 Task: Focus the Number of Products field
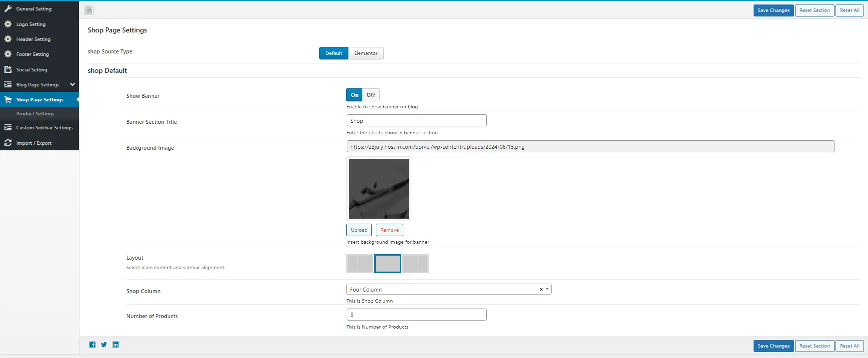pos(416,315)
